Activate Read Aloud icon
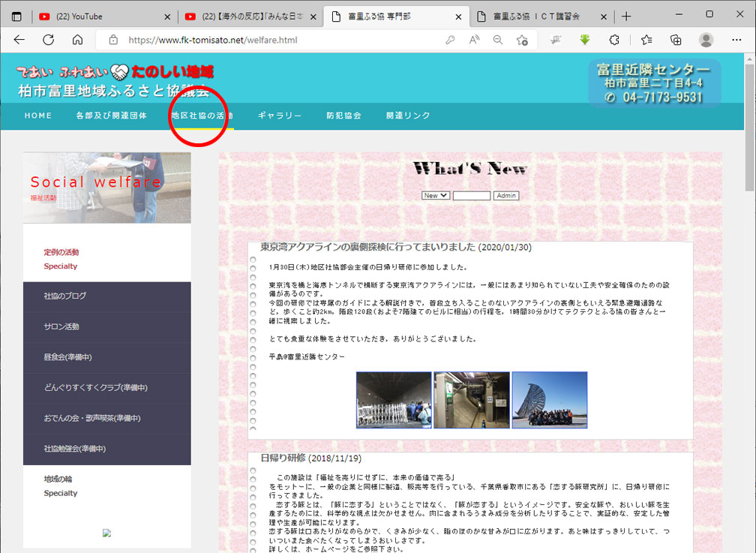756x553 pixels. (x=474, y=40)
